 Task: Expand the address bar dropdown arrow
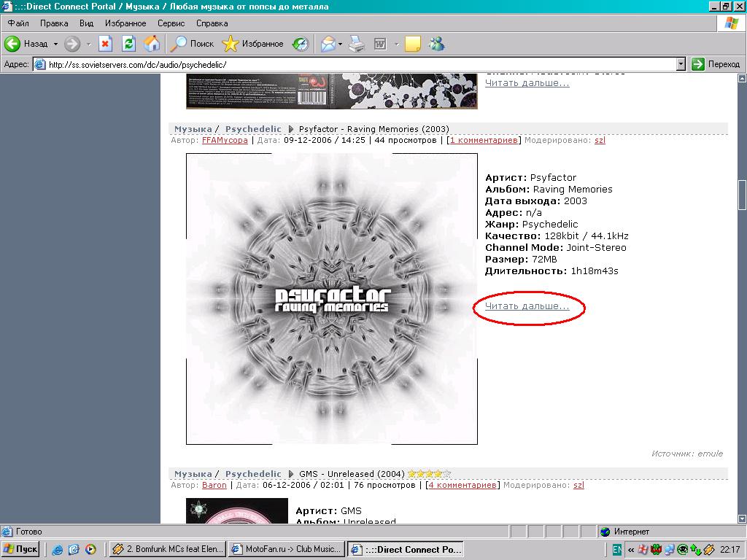click(681, 64)
